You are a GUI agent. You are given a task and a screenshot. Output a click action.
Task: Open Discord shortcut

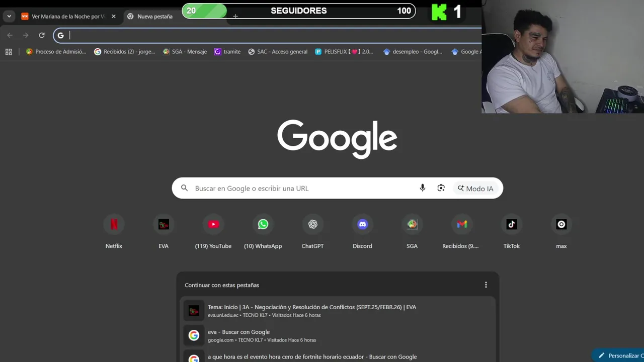point(362,231)
